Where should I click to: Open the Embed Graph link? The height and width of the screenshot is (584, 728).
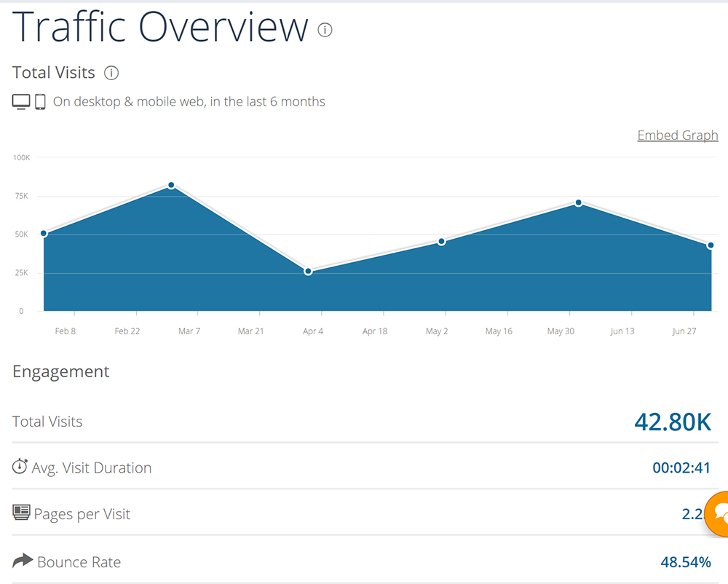pos(677,135)
